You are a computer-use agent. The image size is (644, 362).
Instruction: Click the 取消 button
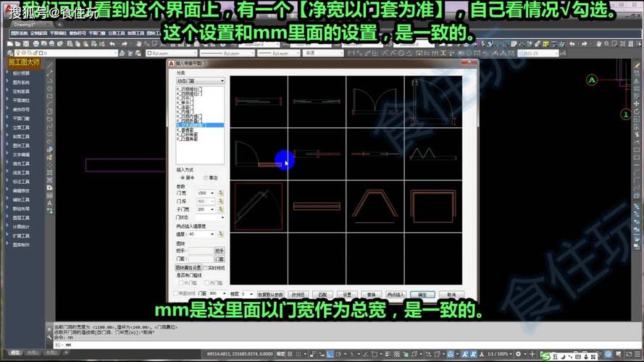(x=451, y=295)
